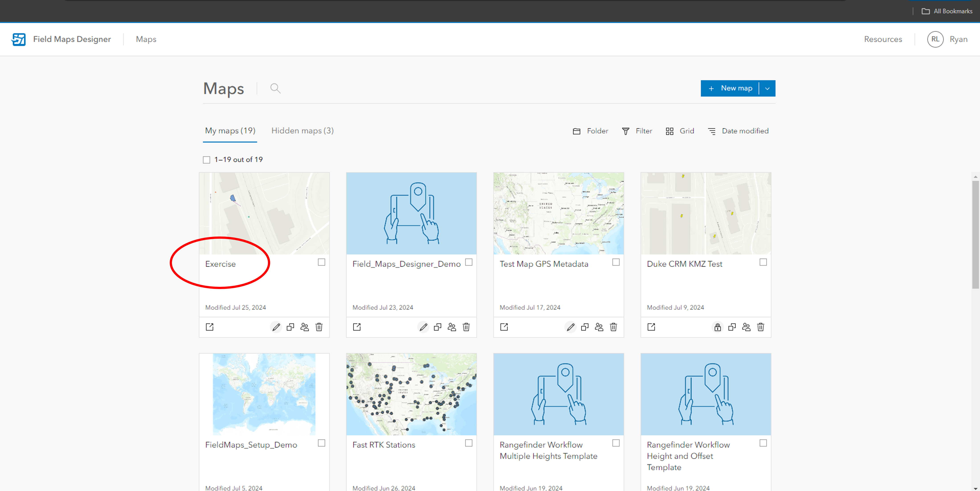The image size is (980, 491).
Task: Click the Fast RTK Stations thumbnail
Action: 412,394
